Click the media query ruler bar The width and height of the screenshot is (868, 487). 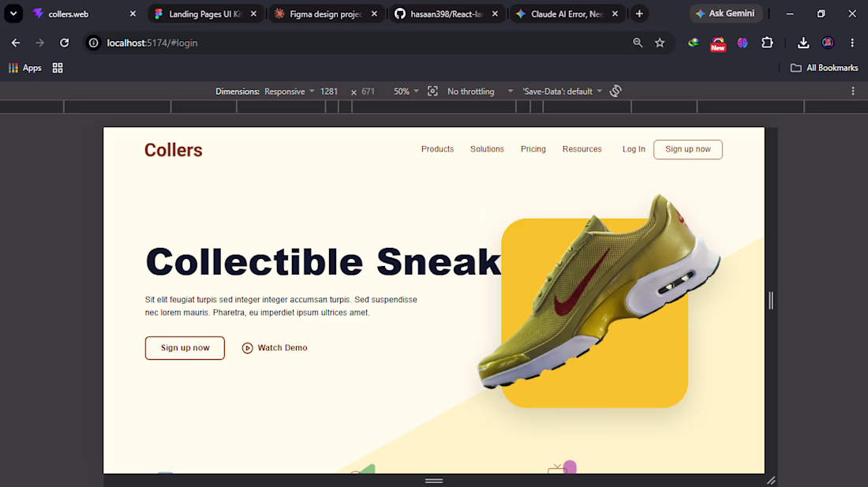(x=434, y=107)
